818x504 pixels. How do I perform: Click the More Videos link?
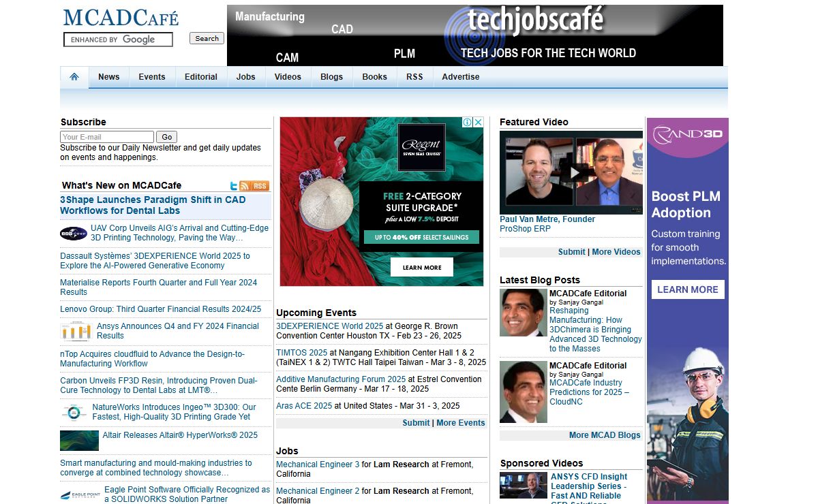(x=616, y=252)
